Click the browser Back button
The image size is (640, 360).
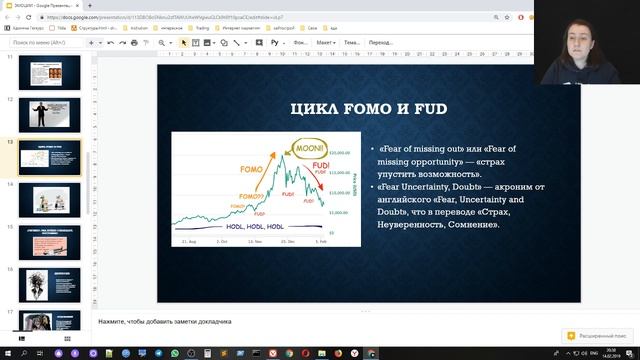7,18
